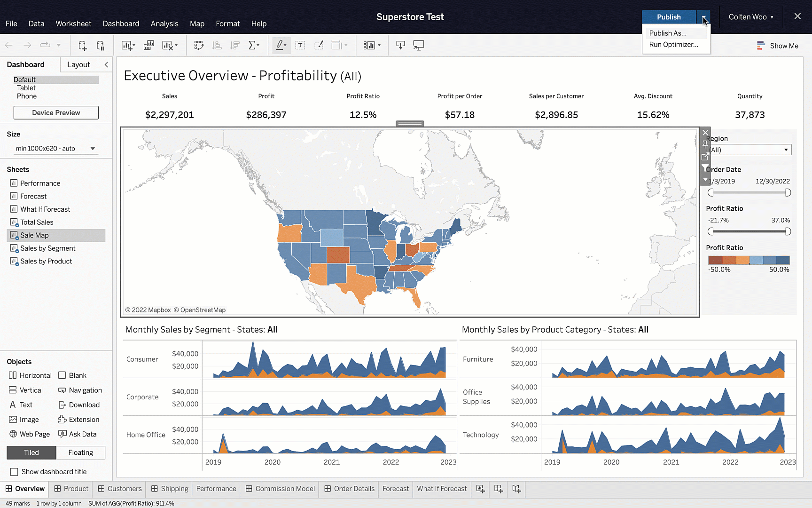
Task: Click the pin icon on the map
Action: [x=705, y=144]
